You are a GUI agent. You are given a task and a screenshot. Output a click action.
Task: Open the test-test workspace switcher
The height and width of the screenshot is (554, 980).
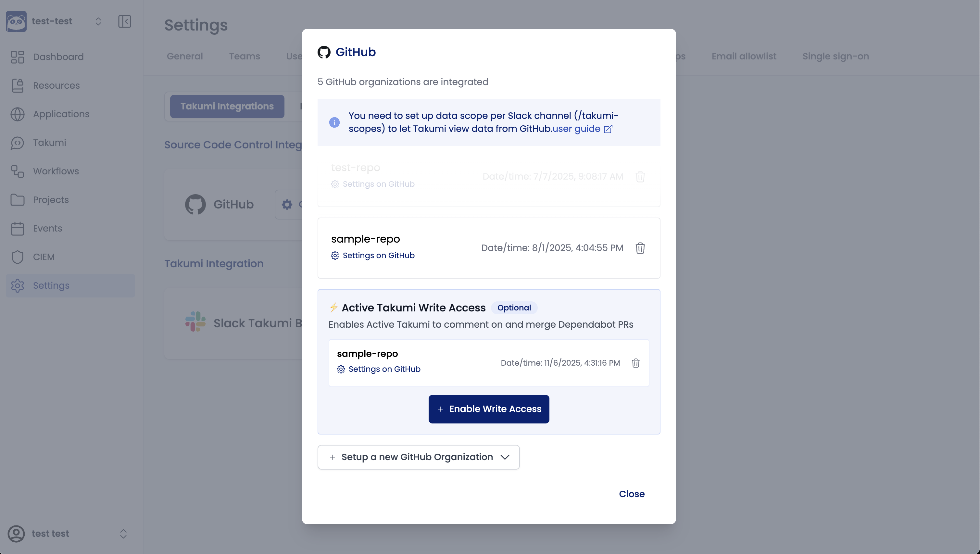pos(98,21)
